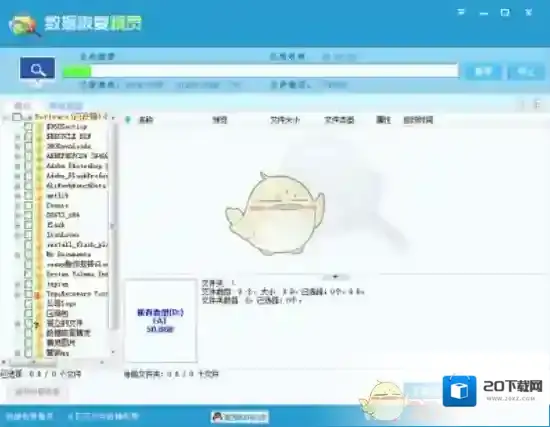Expand the Temp folder tree node

point(18,294)
